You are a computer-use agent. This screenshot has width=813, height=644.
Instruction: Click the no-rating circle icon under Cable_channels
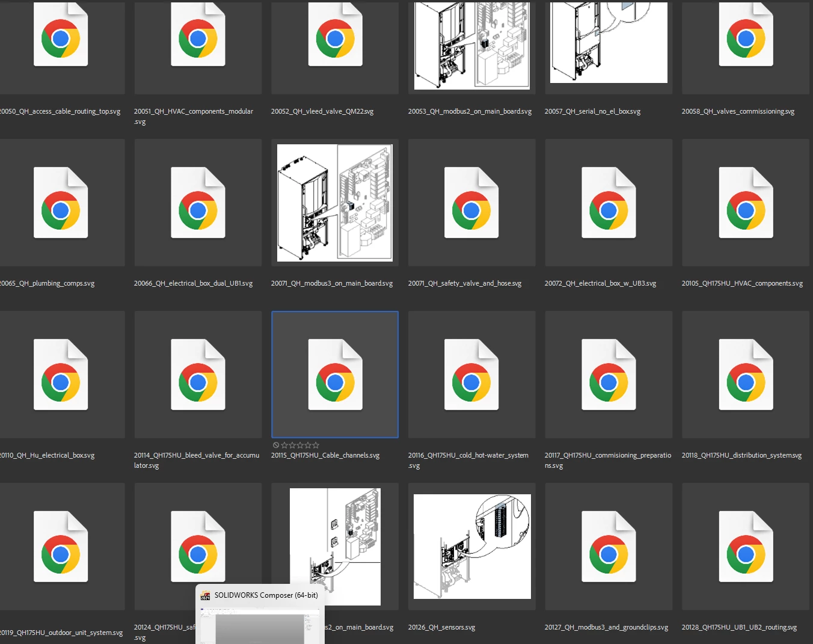[x=275, y=445]
